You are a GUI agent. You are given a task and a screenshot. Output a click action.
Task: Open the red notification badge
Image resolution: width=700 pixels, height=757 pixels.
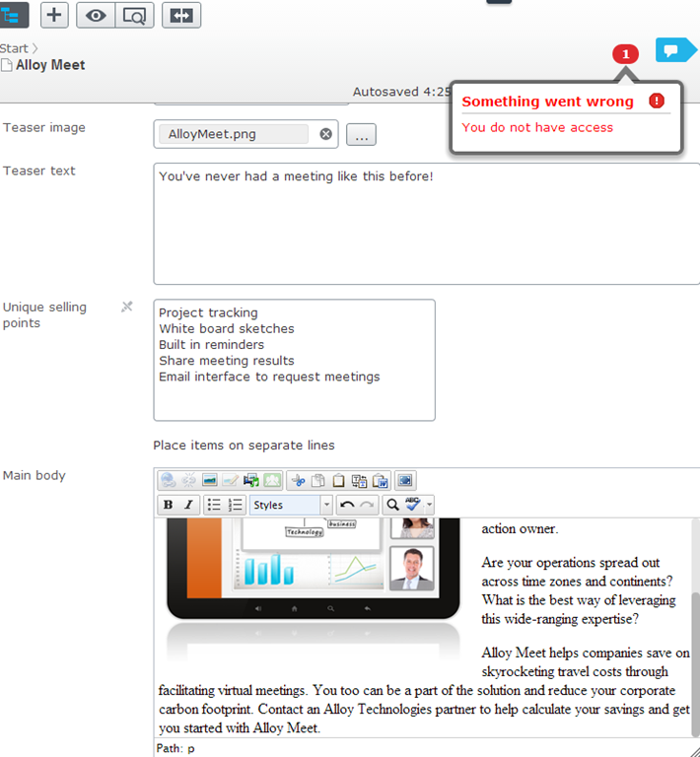[x=625, y=54]
